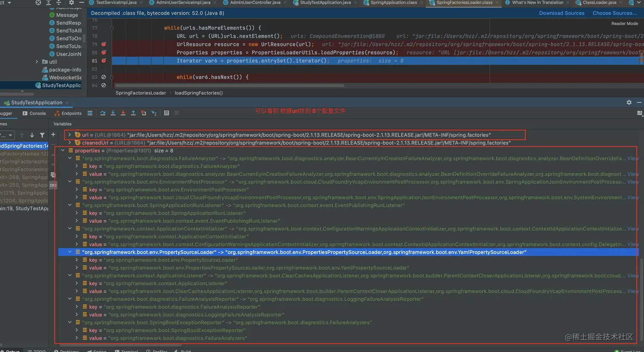
Task: Expand the cleanedUrl variable node
Action: click(69, 143)
